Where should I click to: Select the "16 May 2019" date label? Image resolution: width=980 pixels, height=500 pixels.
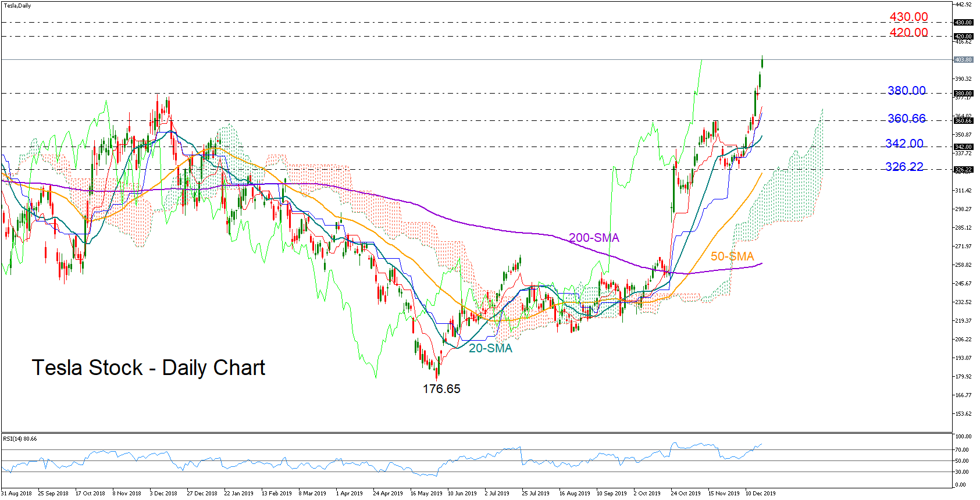click(x=426, y=494)
